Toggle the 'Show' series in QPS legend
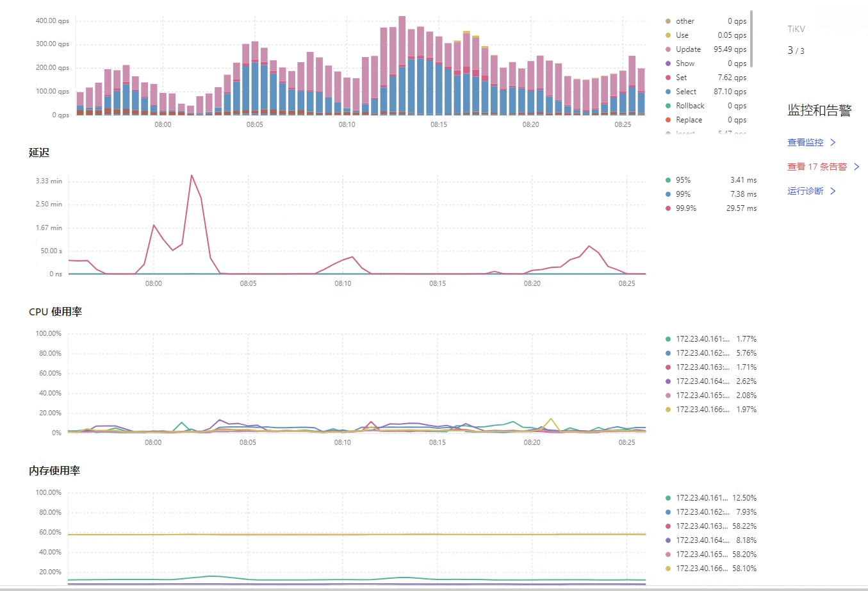 [705, 63]
